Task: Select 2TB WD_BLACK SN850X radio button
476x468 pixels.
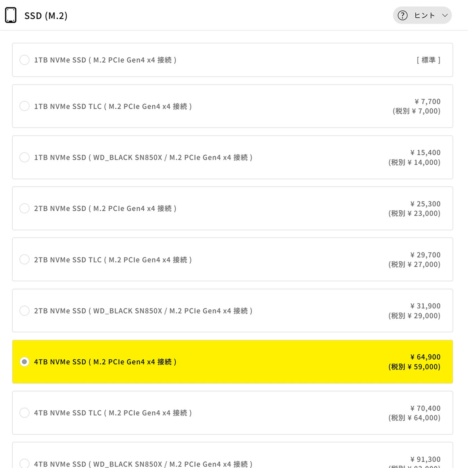Action: coord(25,310)
